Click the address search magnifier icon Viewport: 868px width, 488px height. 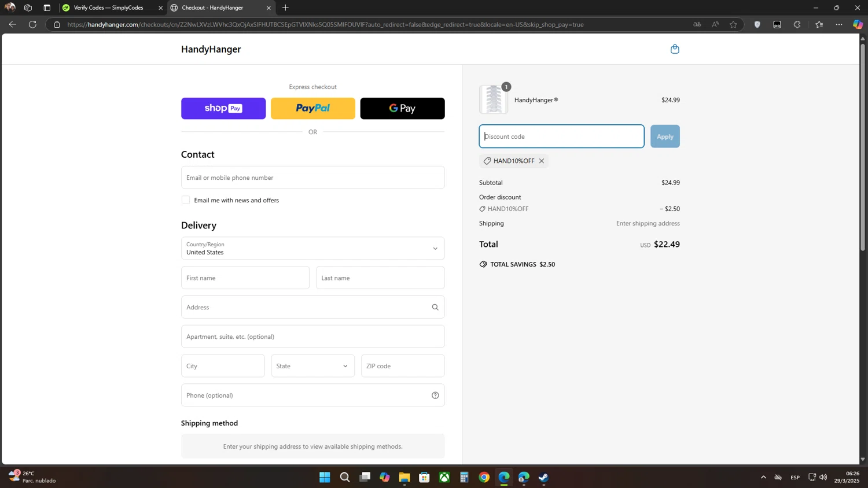tap(435, 307)
